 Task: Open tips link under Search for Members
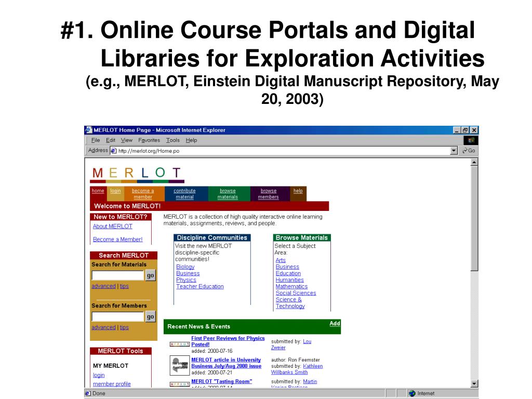[124, 327]
